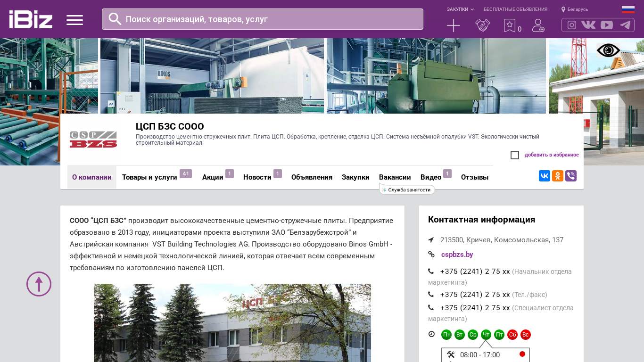Click the eye accessibility icon
This screenshot has height=362, width=644.
coord(608,50)
